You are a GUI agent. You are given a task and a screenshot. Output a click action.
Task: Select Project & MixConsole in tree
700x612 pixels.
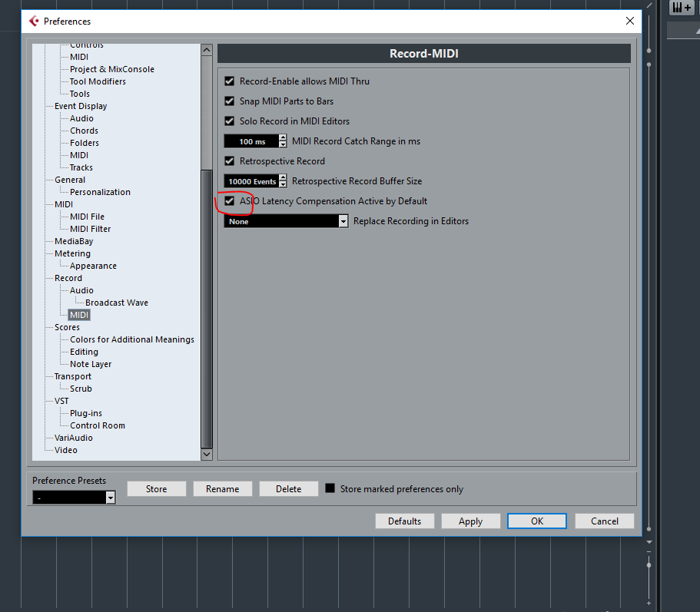coord(112,69)
